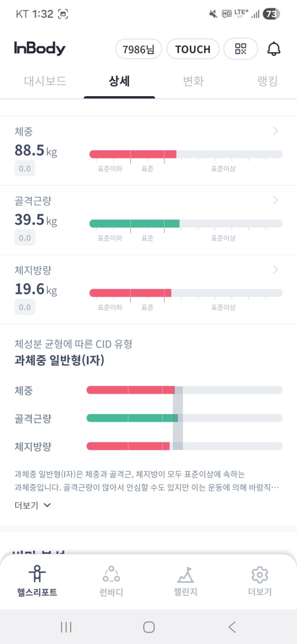Open the 챌린지 mountain flag icon
Viewport: 297px width, 644px height.
(185, 573)
